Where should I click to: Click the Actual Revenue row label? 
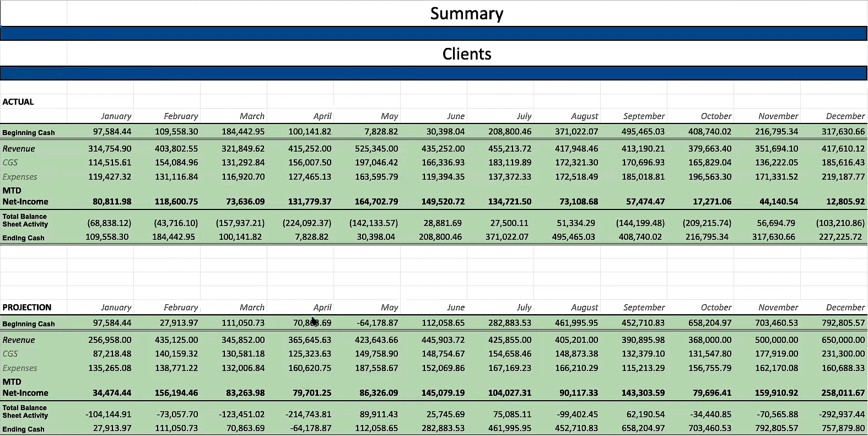pyautogui.click(x=19, y=149)
